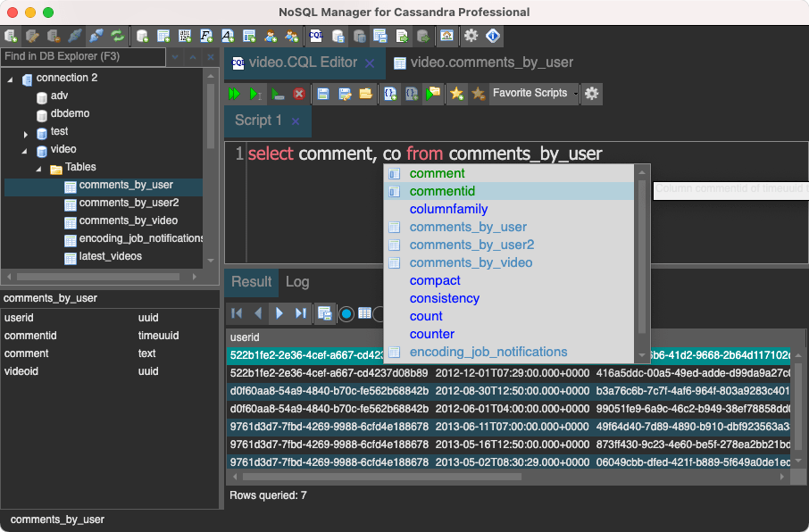Screen dimensions: 809x532
Task: Open the CQL editor icon in the main toolbar
Action: [x=315, y=37]
